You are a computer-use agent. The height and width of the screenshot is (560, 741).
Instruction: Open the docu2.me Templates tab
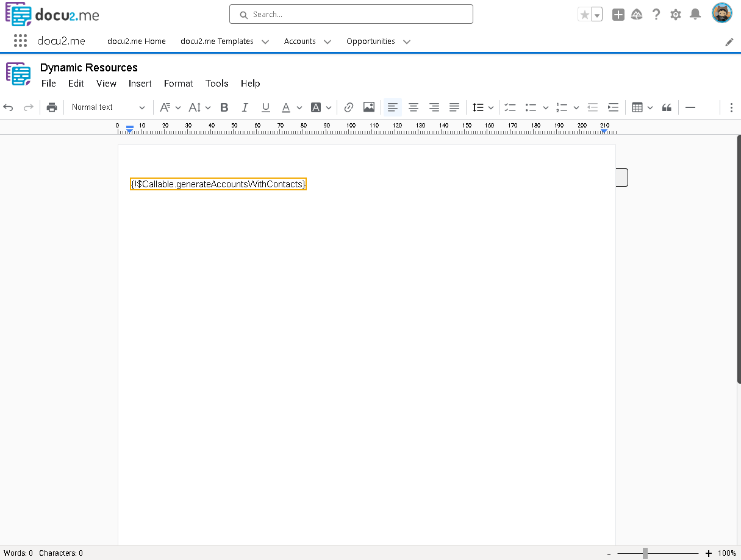217,41
